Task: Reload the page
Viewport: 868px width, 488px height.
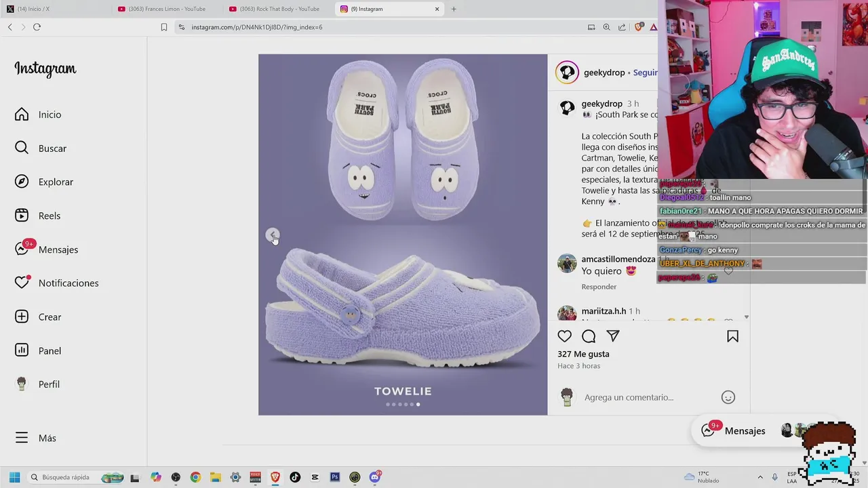Action: [37, 27]
